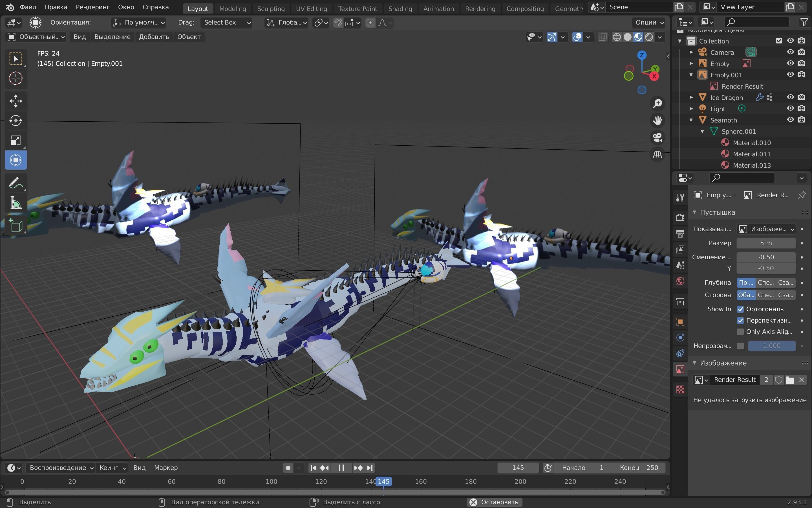
Task: Open the Рендеринг menu
Action: click(x=92, y=7)
